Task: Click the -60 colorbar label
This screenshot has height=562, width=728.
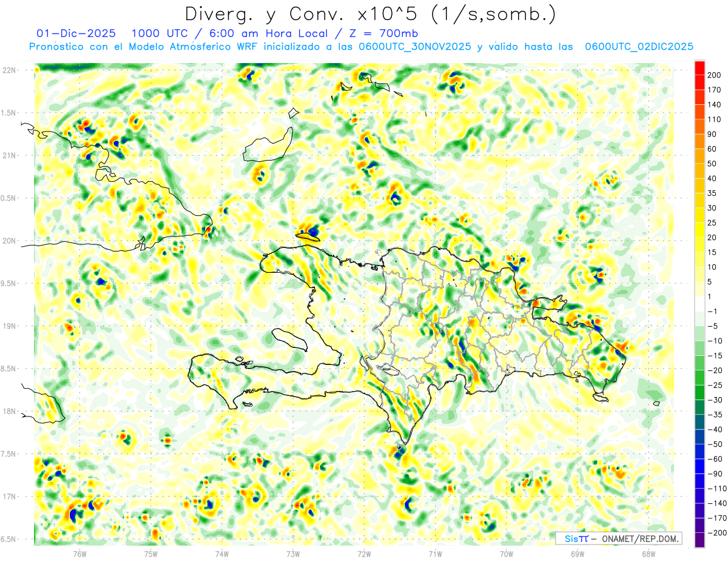Action: click(x=715, y=460)
